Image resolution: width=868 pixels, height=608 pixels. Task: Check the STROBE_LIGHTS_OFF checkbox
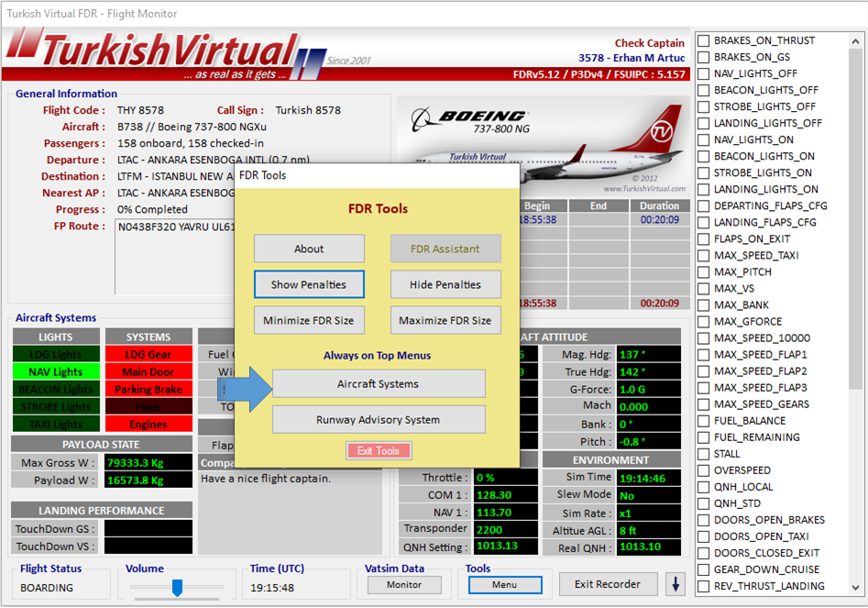pyautogui.click(x=704, y=107)
